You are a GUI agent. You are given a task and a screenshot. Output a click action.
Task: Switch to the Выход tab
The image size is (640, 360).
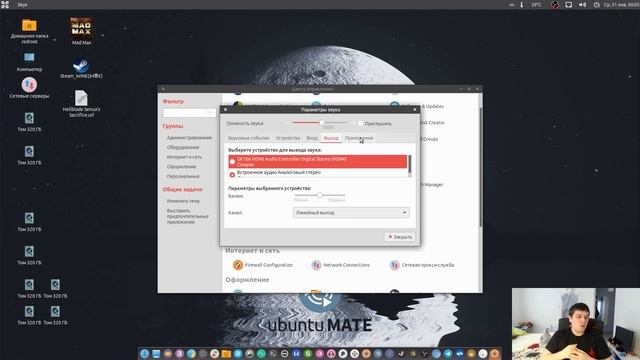[x=331, y=138]
